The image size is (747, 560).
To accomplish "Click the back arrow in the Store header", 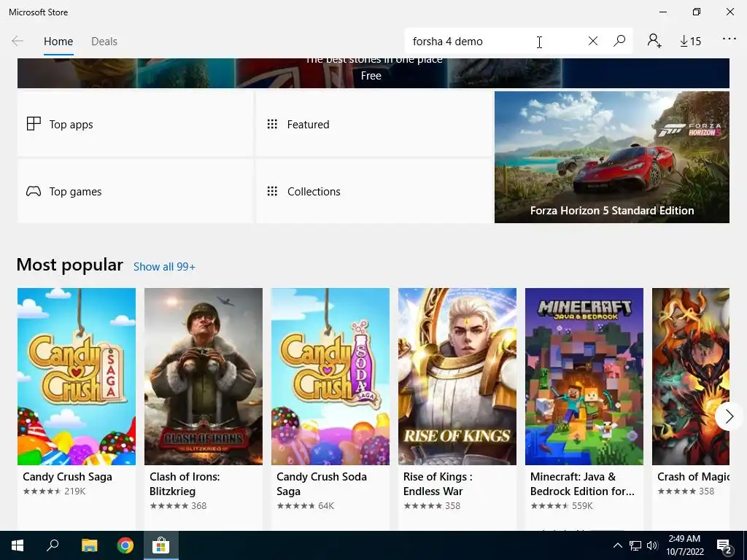I will click(x=18, y=42).
